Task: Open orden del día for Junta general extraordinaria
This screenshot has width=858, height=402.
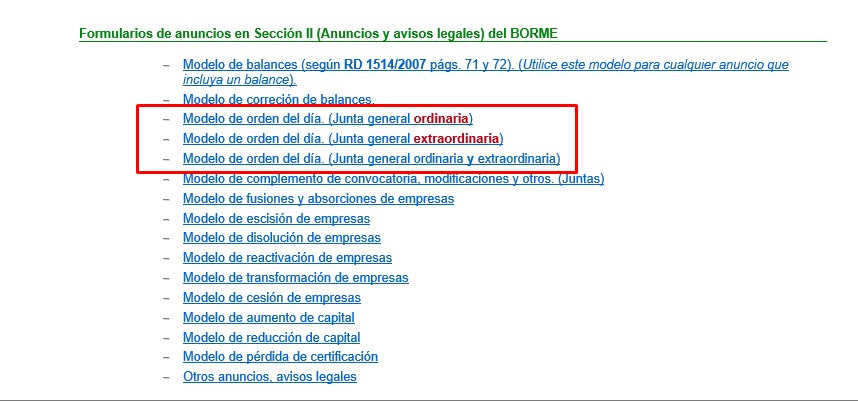Action: (343, 138)
